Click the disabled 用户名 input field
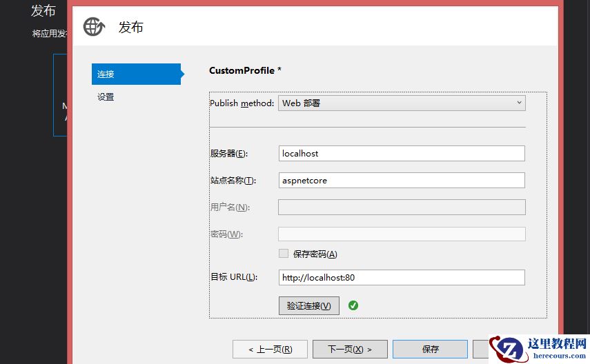590x364 pixels. tap(402, 207)
